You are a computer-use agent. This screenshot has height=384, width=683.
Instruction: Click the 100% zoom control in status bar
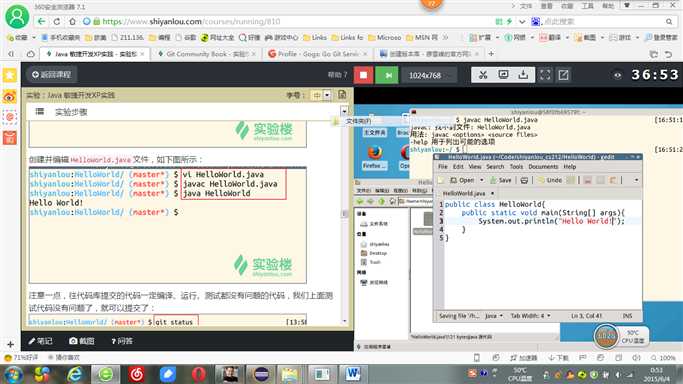click(663, 358)
